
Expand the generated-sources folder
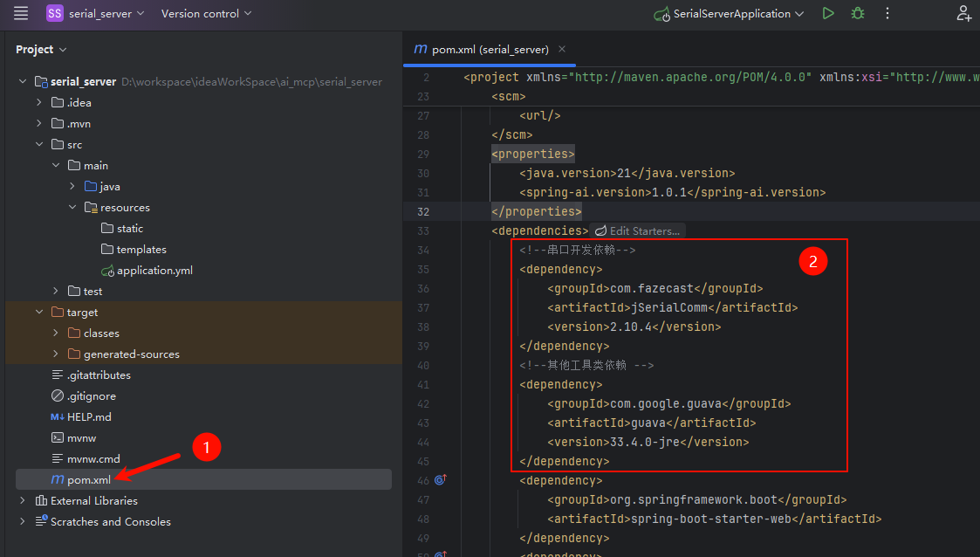tap(56, 354)
